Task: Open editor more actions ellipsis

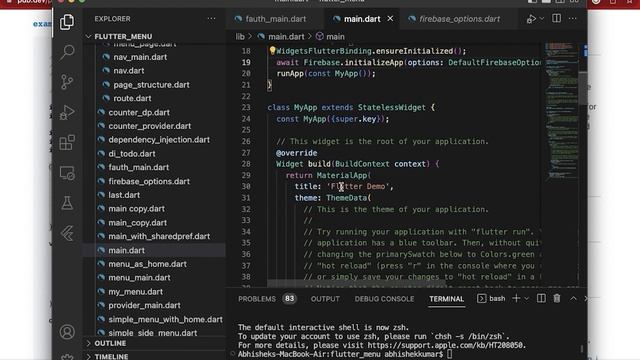Action: [x=573, y=19]
